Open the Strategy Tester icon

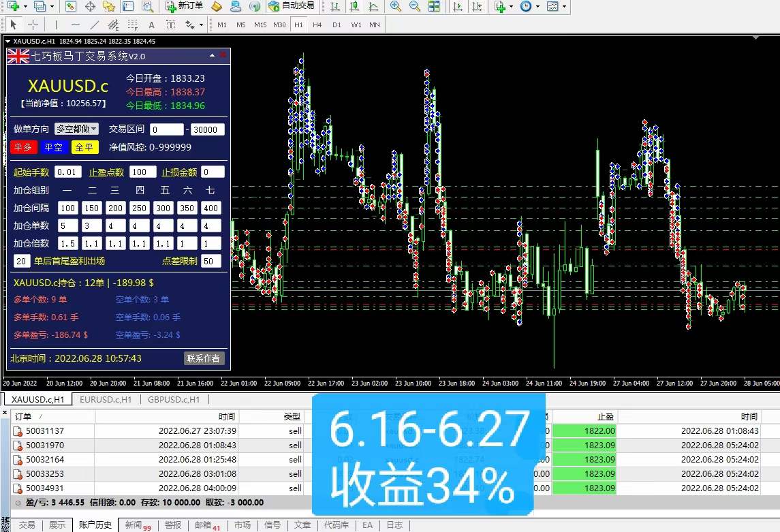click(x=147, y=6)
